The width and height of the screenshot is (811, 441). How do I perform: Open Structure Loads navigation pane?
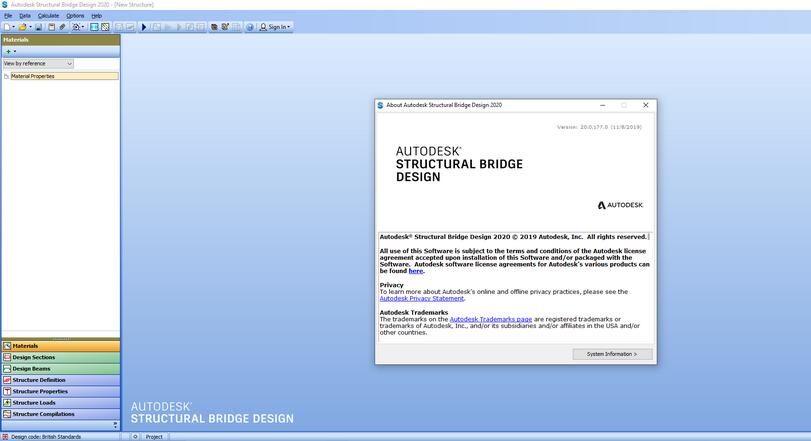pos(61,403)
